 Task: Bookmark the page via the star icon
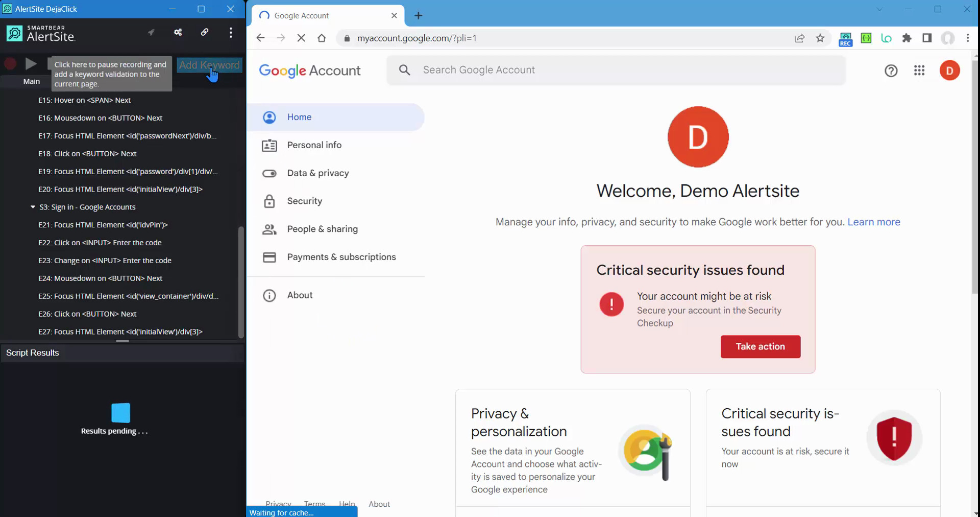[820, 38]
